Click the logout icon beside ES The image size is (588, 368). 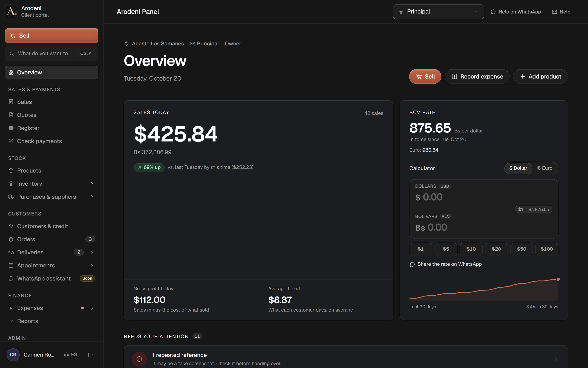91,355
